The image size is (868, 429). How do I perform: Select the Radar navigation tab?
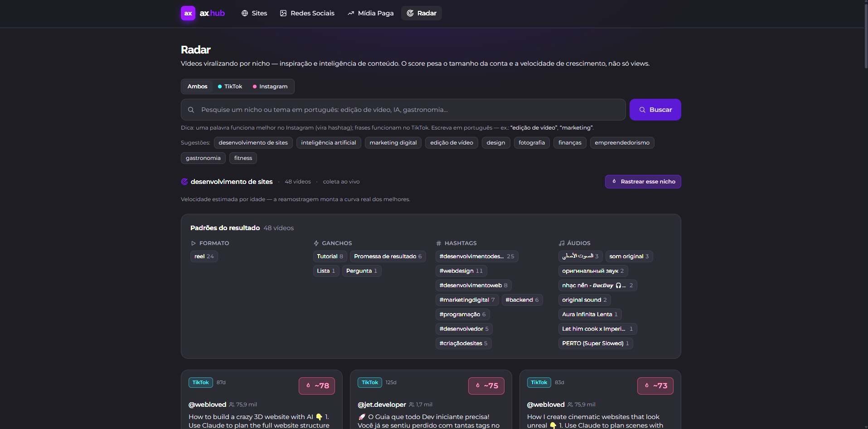422,13
